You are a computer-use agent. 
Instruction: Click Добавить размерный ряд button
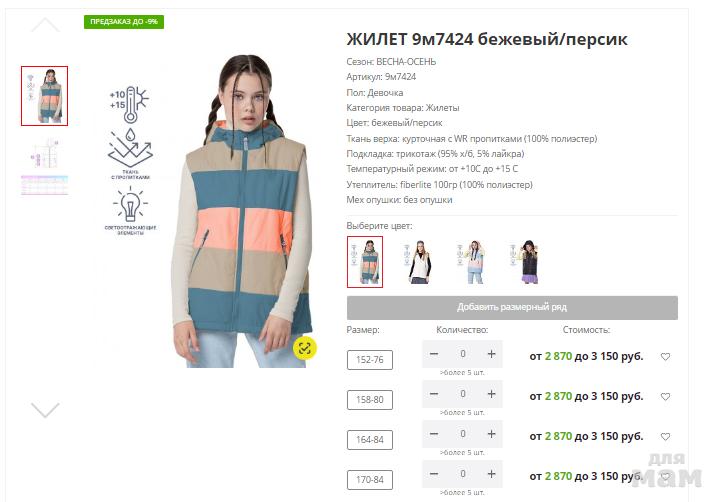pyautogui.click(x=512, y=307)
